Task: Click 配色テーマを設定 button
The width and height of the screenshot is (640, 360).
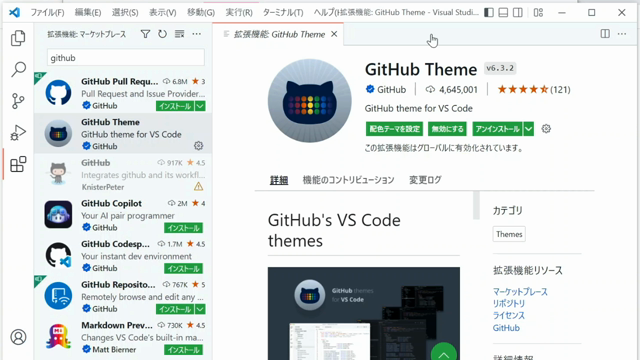Action: tap(394, 129)
